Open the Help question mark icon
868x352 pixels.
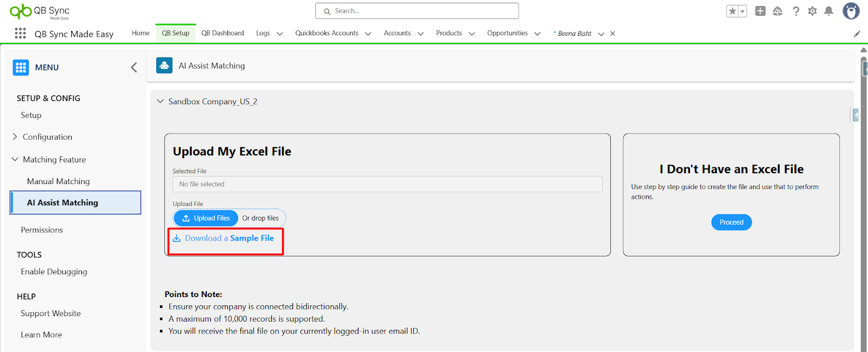796,11
